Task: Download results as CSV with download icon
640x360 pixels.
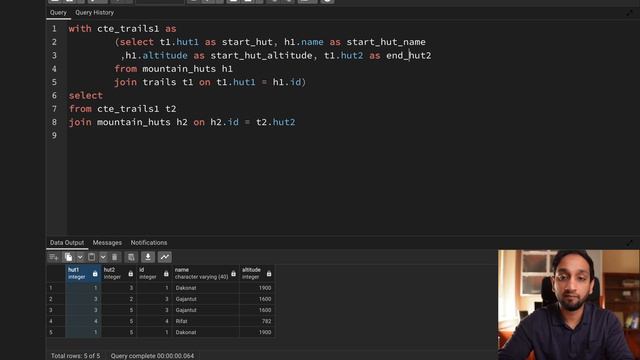Action: 148,257
